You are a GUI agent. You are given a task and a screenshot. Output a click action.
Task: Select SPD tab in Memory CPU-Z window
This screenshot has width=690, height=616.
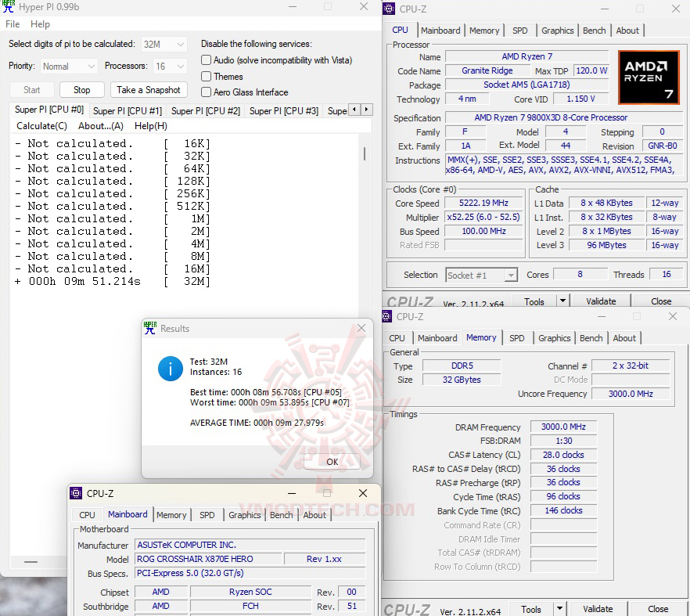[516, 338]
